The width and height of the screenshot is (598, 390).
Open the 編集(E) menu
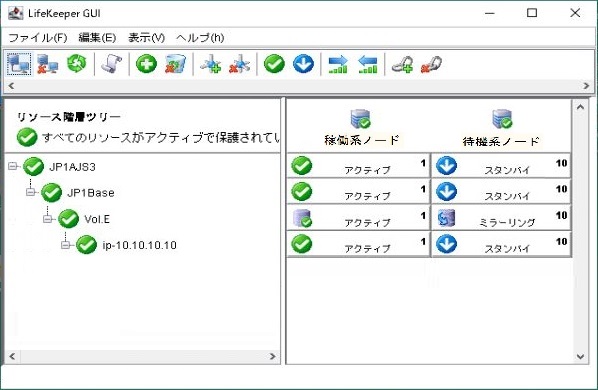point(97,37)
